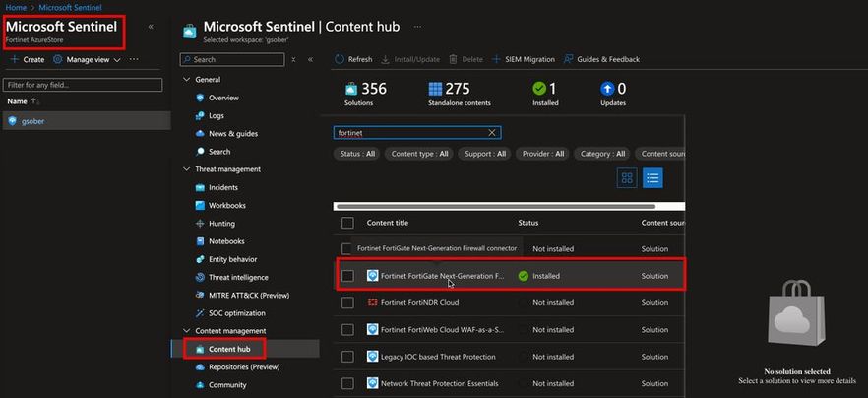Click the Refresh icon in the toolbar
868x398 pixels.
point(340,59)
